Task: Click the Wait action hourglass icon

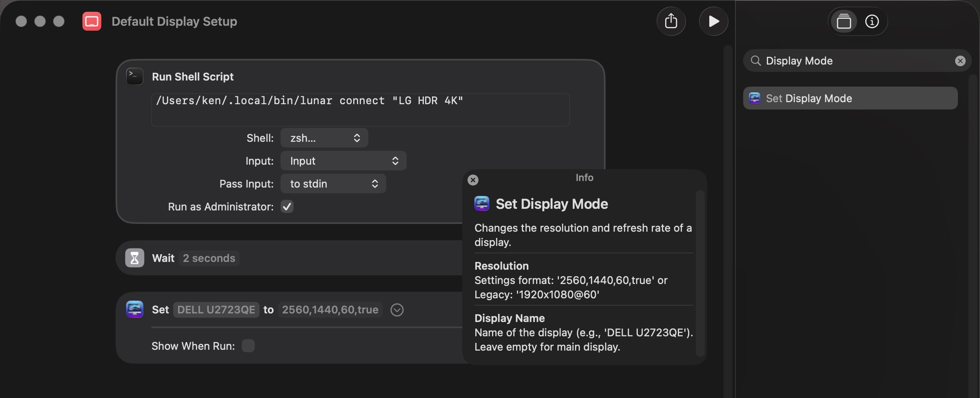Action: [x=135, y=258]
